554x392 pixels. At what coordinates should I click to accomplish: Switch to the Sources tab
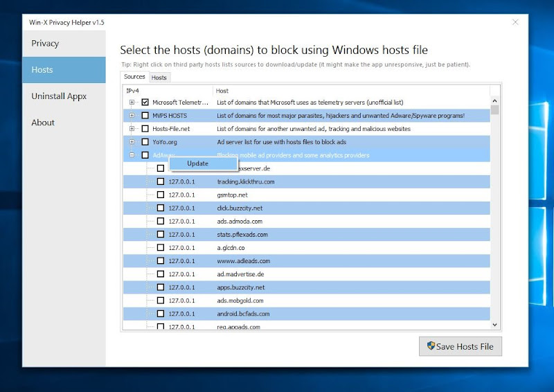click(x=134, y=77)
